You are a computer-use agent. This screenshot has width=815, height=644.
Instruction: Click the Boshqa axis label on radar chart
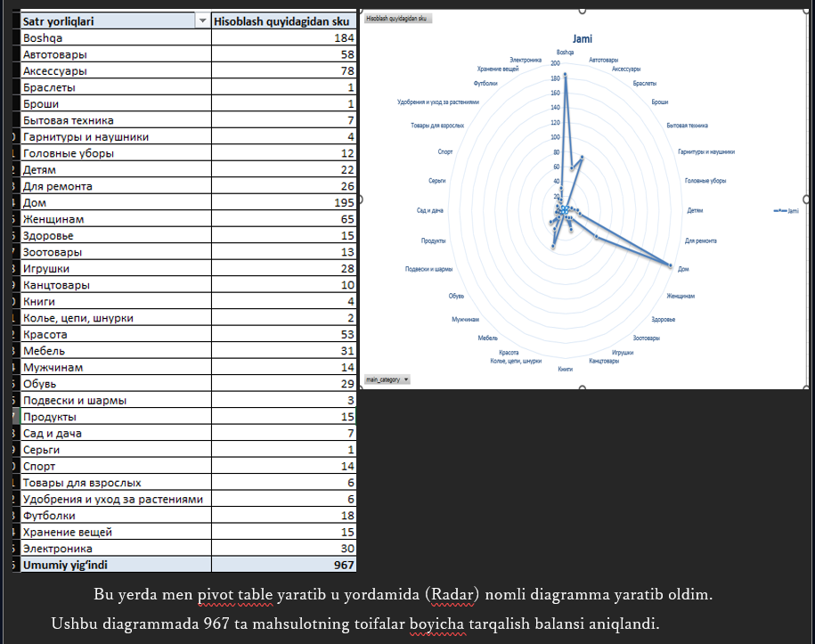coord(565,52)
